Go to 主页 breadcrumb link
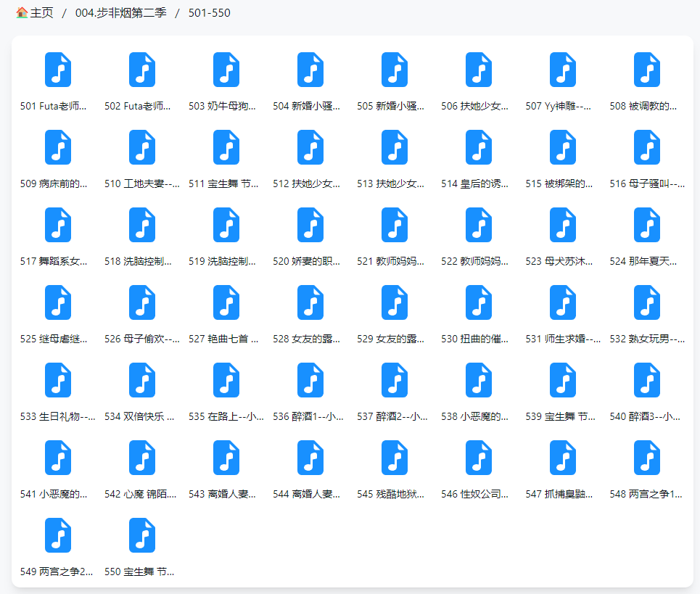Viewport: 700px width, 594px height. (41, 13)
